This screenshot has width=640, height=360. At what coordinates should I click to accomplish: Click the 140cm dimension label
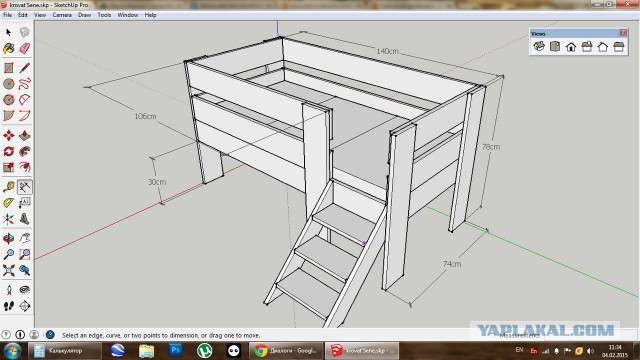[x=387, y=51]
